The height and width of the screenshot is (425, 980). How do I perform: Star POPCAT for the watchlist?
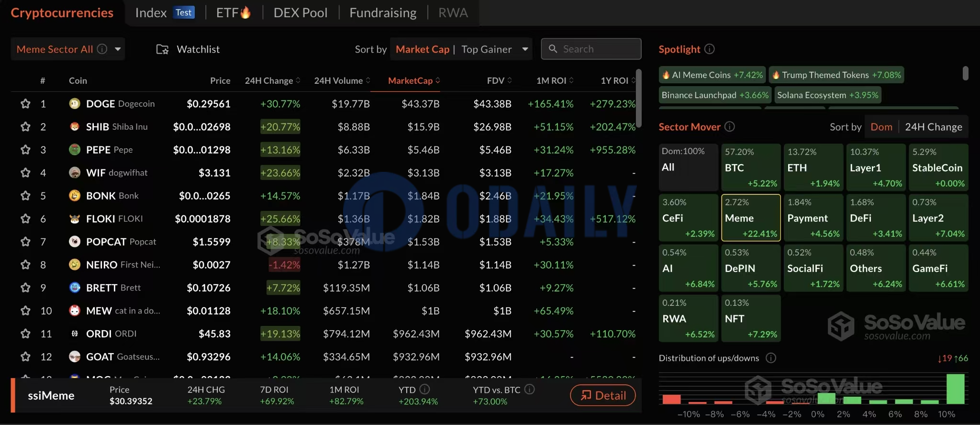pyautogui.click(x=25, y=242)
